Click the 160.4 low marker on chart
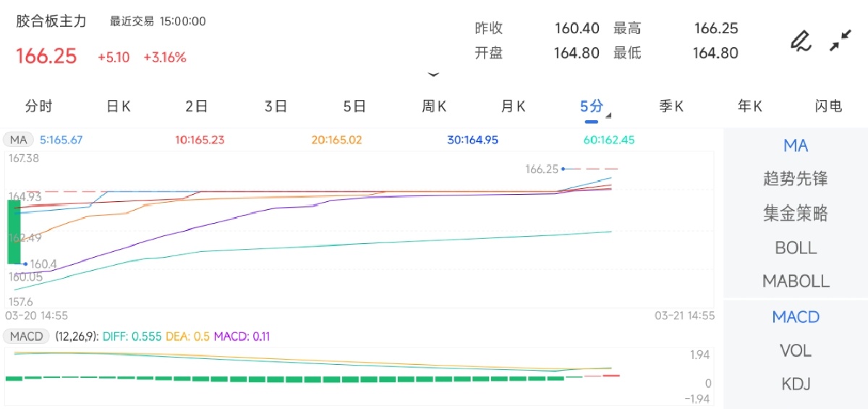 [x=45, y=263]
